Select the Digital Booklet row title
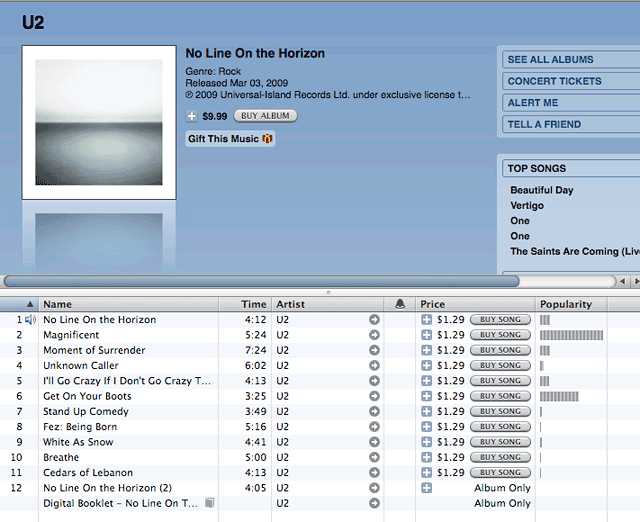Image resolution: width=640 pixels, height=522 pixels. pyautogui.click(x=120, y=503)
